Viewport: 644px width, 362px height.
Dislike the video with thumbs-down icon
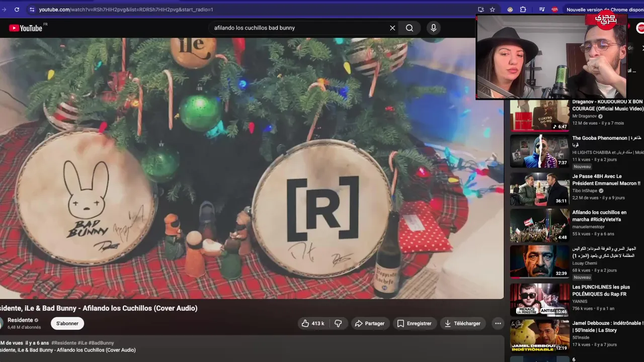pos(338,323)
